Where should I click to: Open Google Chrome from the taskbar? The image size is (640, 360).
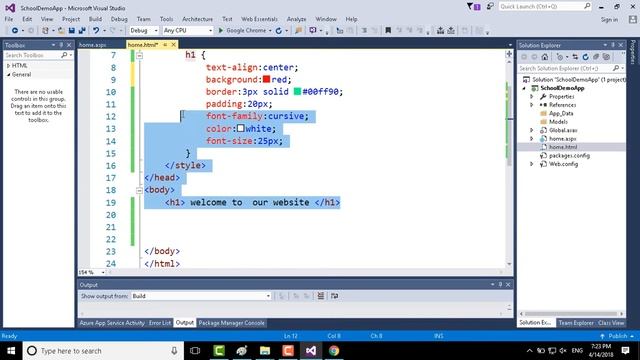point(334,351)
